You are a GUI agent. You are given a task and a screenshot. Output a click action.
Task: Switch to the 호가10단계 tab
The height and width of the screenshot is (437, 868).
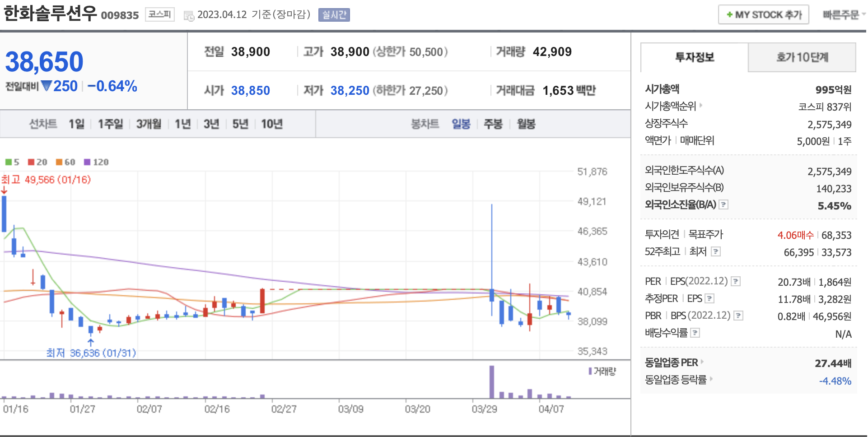click(x=802, y=57)
